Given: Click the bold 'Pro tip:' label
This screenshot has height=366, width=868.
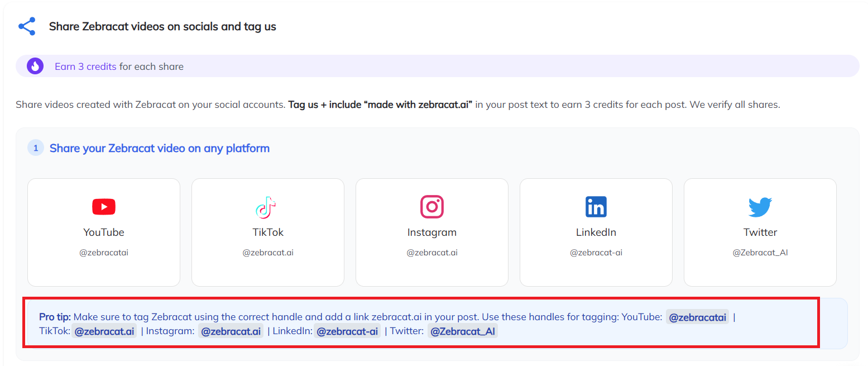Looking at the screenshot, I should click(55, 317).
